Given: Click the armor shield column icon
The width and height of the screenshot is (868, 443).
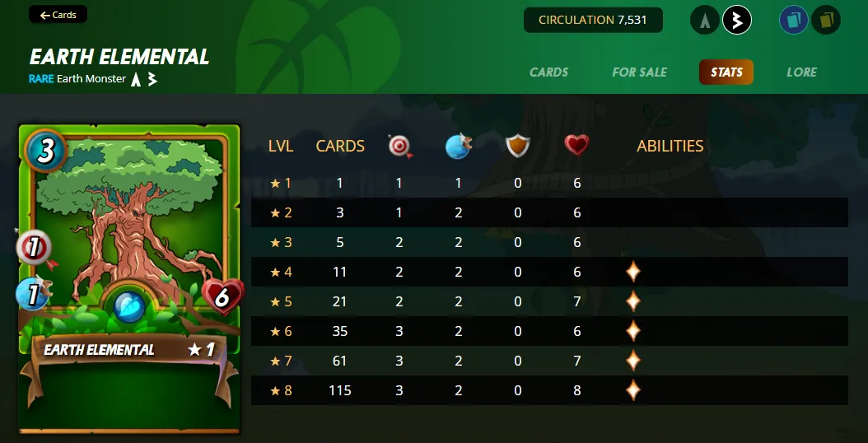Looking at the screenshot, I should (518, 147).
